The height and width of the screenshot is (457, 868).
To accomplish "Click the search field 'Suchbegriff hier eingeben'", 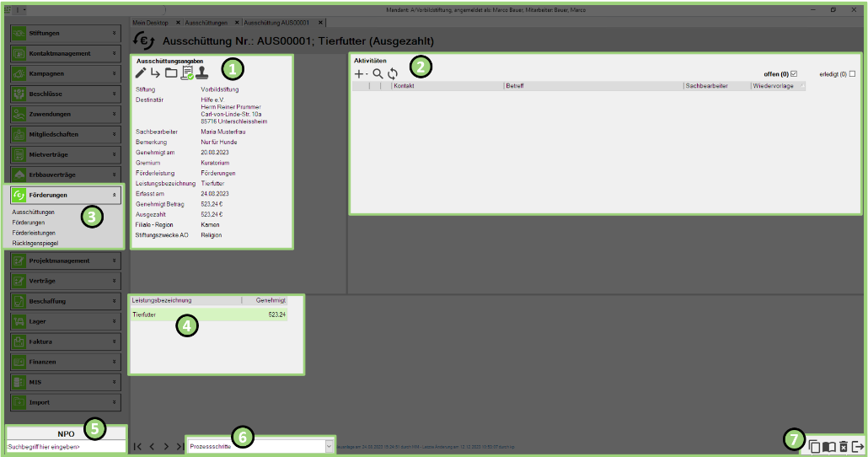I will [66, 446].
